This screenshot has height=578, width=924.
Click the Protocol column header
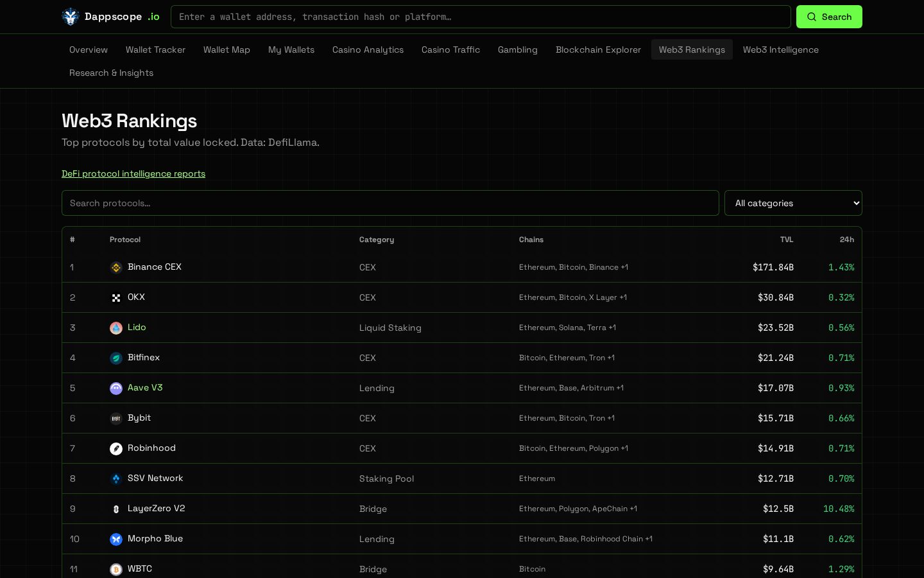coord(125,240)
